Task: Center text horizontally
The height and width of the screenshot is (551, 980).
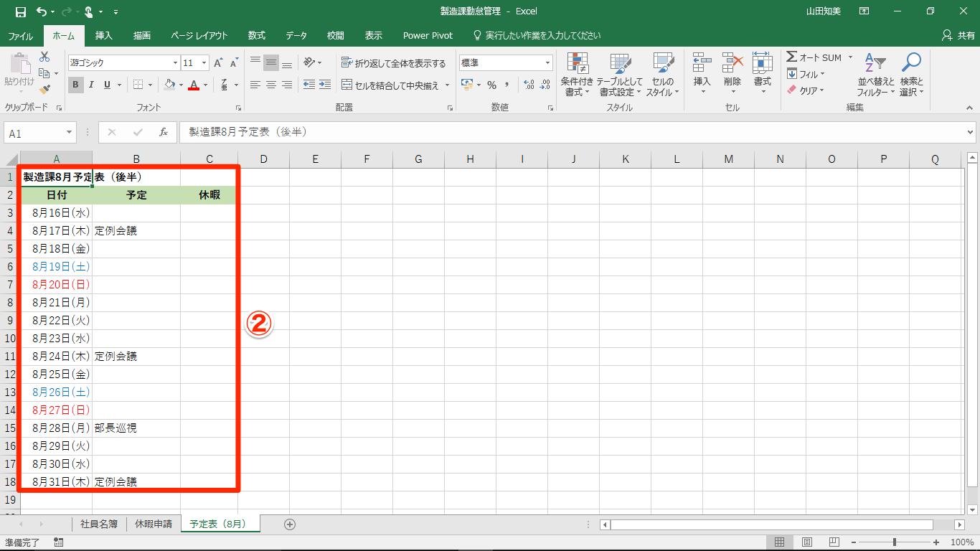Action: [x=271, y=85]
